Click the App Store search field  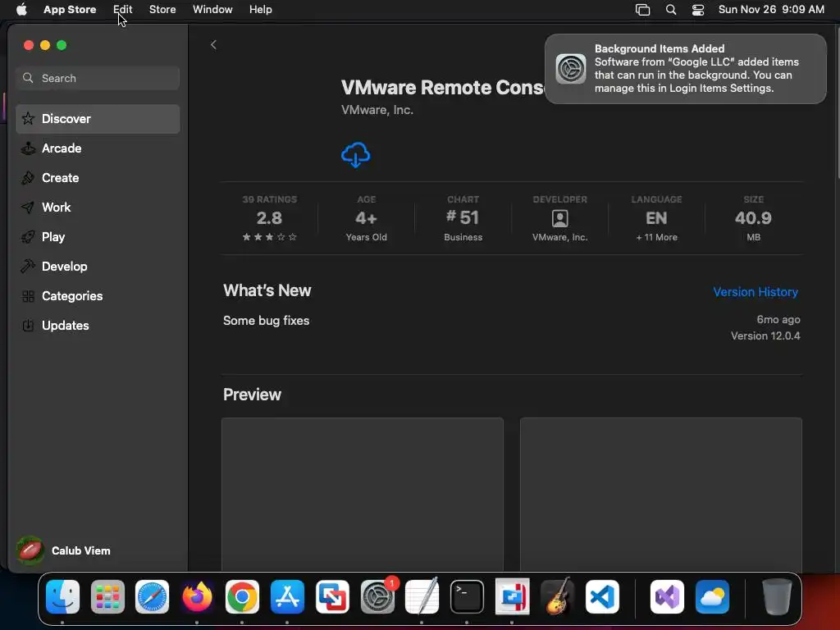pos(98,78)
